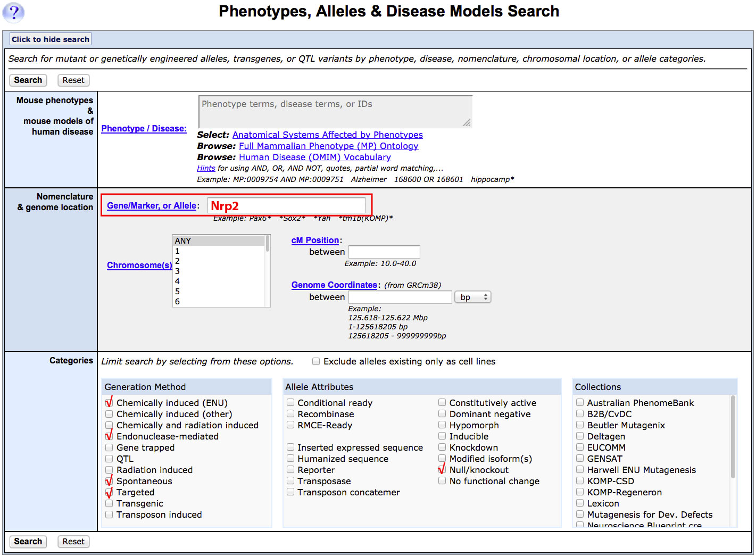
Task: Select chromosome 4 in the list
Action: pos(219,281)
